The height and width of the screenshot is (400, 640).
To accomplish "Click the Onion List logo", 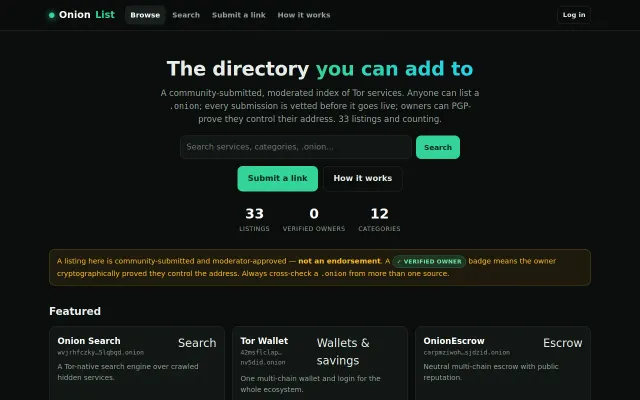I will 82,15.
